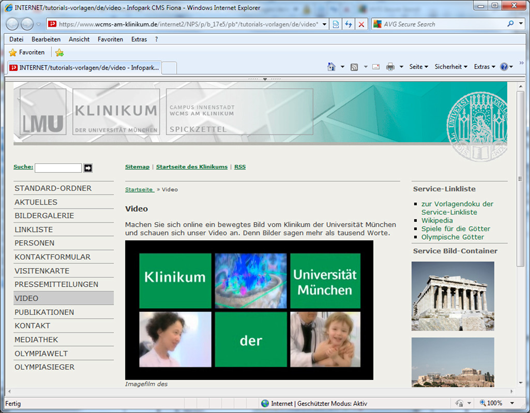Open the recent pages dropdown next to forward
530x413 pixels.
[x=39, y=24]
